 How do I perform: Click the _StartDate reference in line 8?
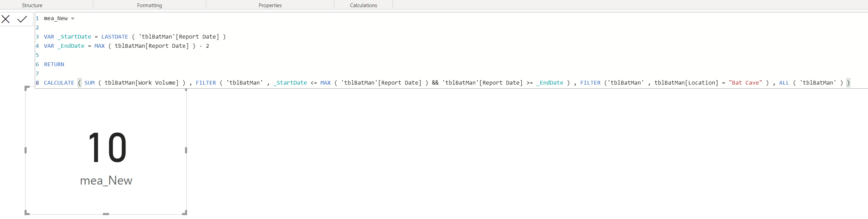coord(290,83)
